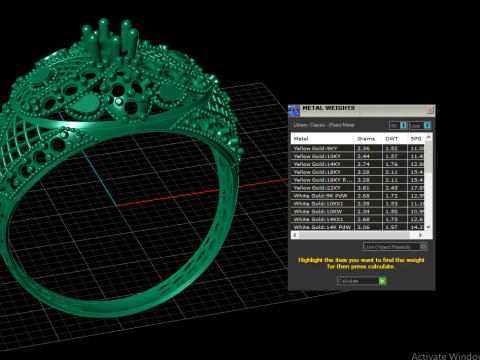The width and height of the screenshot is (480, 360).
Task: Click the 3.81 grams cell
Action: [368, 188]
